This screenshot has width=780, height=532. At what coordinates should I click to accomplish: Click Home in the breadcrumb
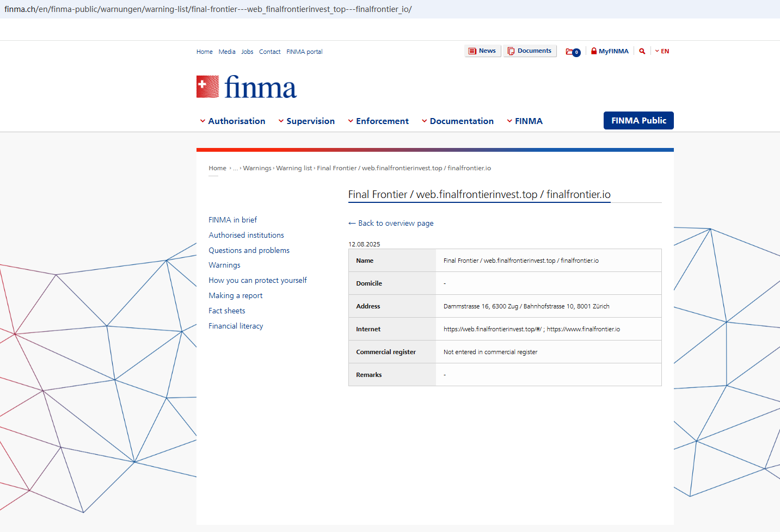point(217,168)
